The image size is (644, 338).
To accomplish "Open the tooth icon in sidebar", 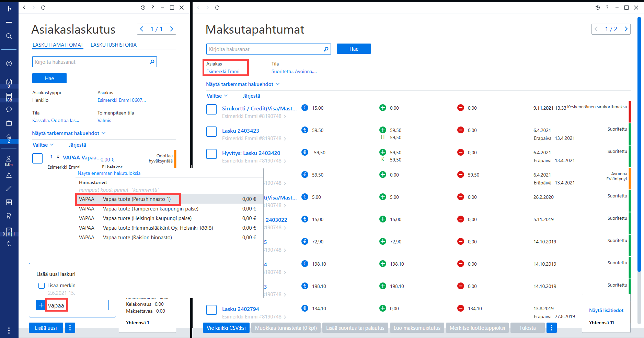I will click(x=9, y=216).
